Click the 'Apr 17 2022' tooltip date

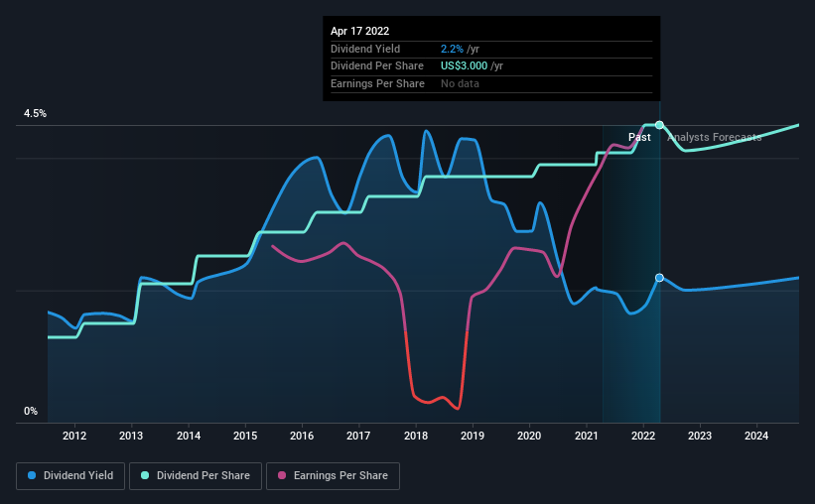coord(359,31)
